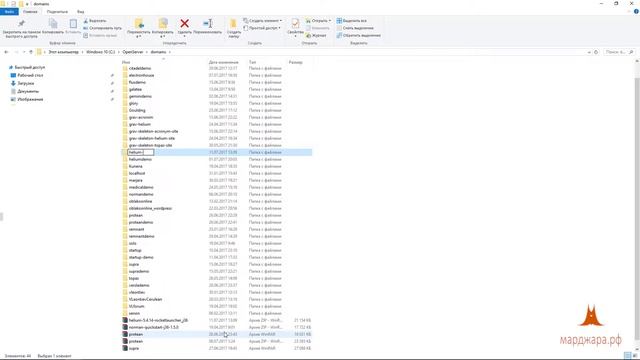Click Вырезать (Cut) scissors icon
640x360 pixels.
[86, 20]
